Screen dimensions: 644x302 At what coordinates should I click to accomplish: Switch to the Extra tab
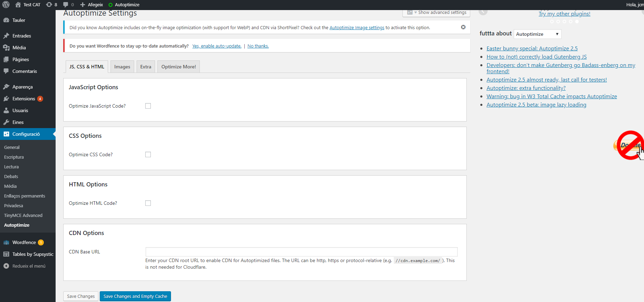(146, 67)
